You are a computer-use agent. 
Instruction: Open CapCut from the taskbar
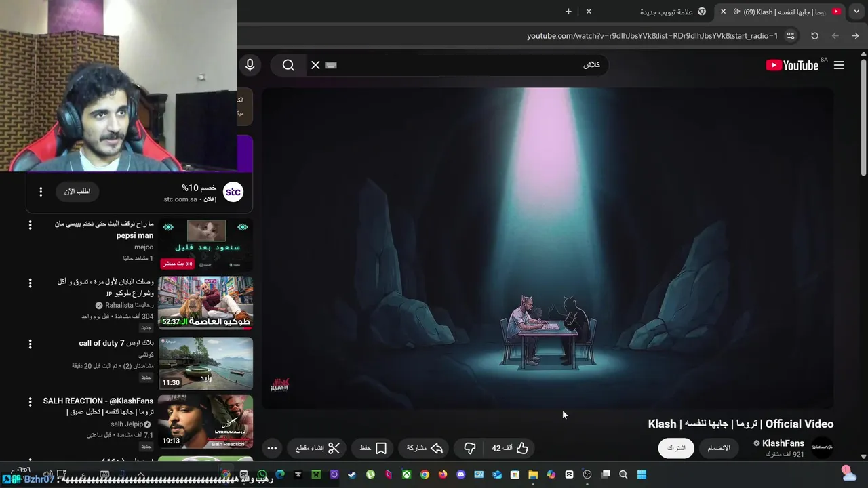[x=569, y=474]
